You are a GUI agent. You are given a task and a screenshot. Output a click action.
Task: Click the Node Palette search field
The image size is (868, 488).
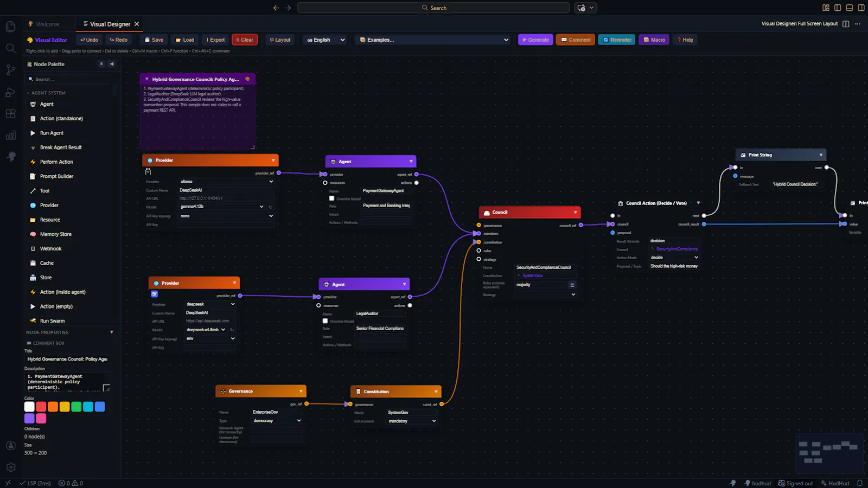[68, 79]
